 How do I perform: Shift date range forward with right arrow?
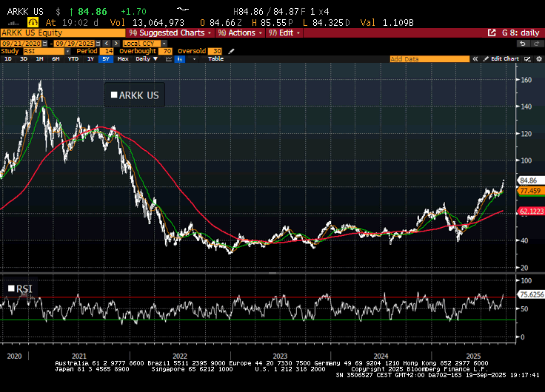(x=116, y=44)
